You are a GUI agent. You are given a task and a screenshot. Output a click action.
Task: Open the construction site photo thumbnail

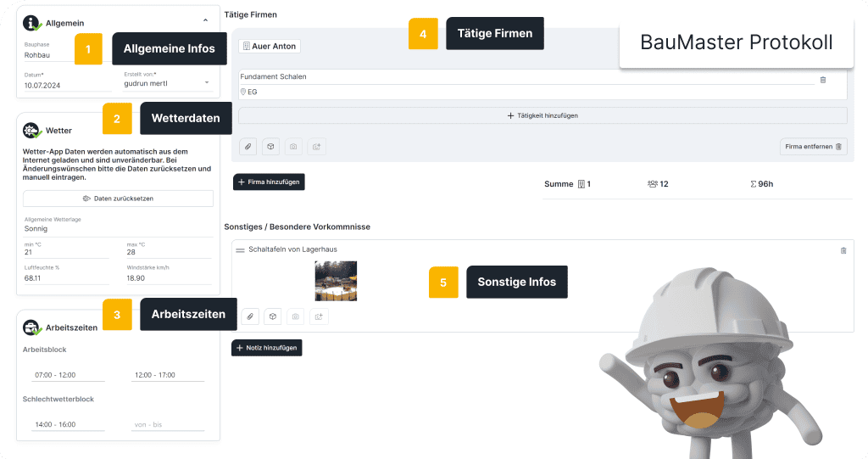(x=336, y=281)
